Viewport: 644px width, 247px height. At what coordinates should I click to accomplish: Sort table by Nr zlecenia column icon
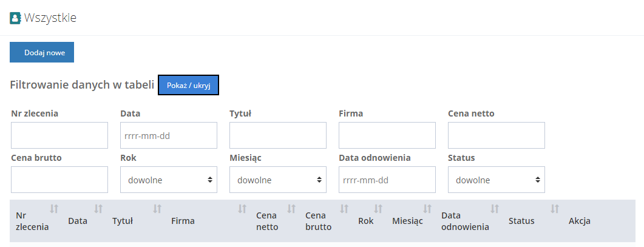pyautogui.click(x=54, y=209)
